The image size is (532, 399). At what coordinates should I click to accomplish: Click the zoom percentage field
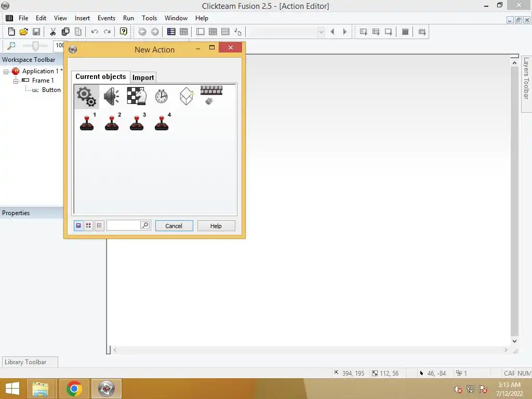tap(59, 46)
